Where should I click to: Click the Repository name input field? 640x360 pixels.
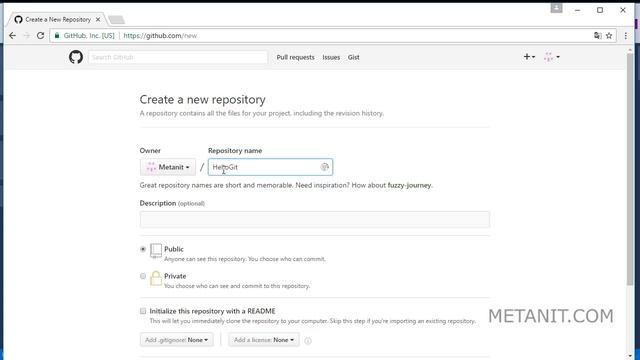click(270, 167)
